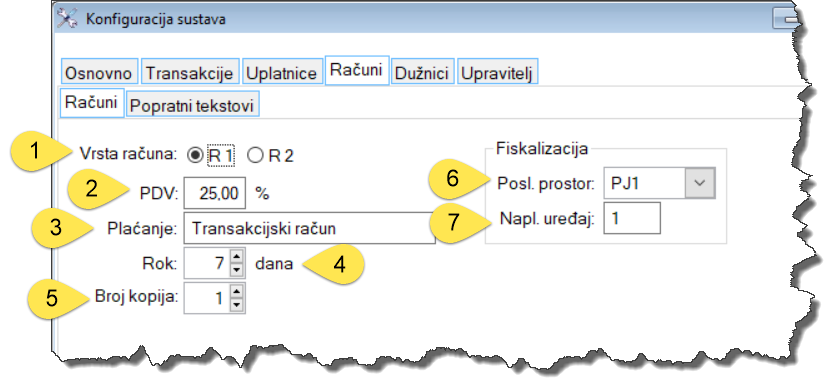Increase Broj kopija with up arrow
Screen dimensions: 837x391
[x=236, y=291]
